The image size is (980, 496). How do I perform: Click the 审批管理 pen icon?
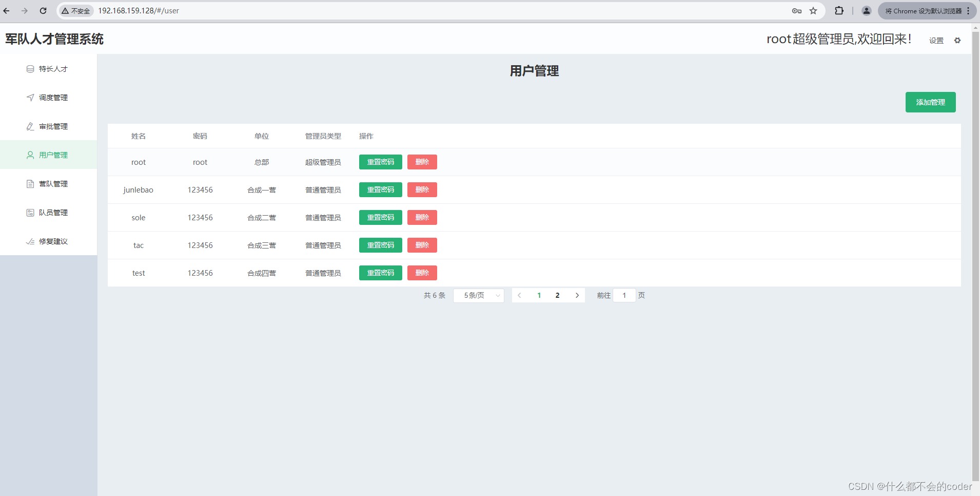(30, 126)
